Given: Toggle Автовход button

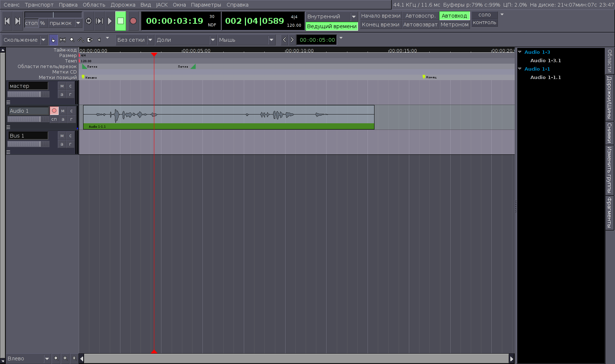Looking at the screenshot, I should click(x=454, y=16).
